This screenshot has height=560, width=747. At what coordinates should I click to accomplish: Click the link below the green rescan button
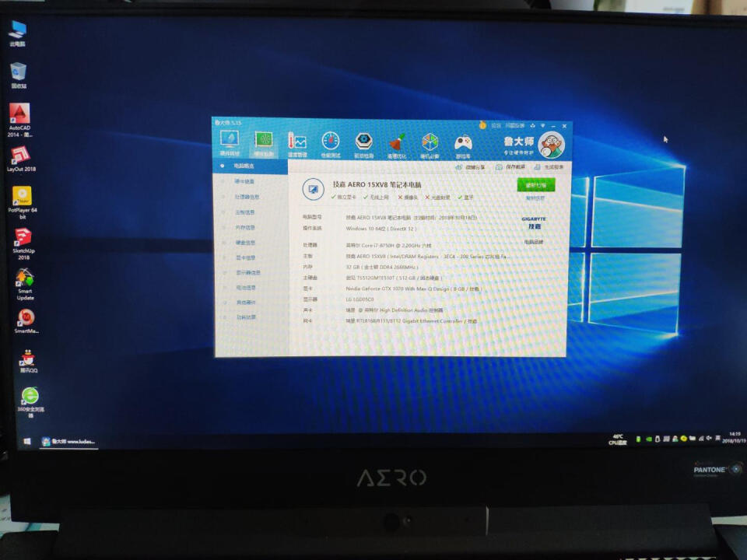pos(535,198)
